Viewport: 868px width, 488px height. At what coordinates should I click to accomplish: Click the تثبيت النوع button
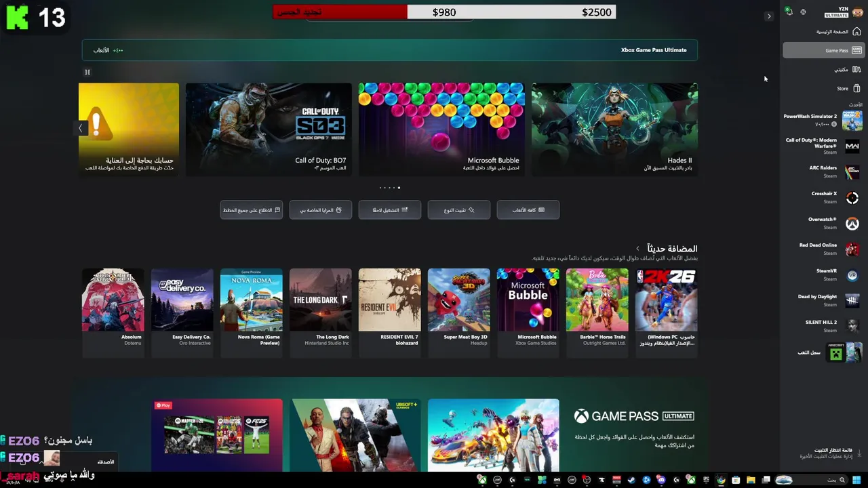tap(459, 210)
